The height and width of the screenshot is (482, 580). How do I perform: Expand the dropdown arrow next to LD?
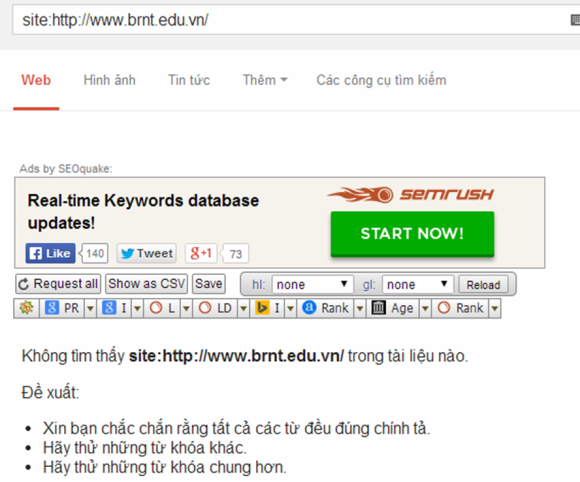pos(243,308)
